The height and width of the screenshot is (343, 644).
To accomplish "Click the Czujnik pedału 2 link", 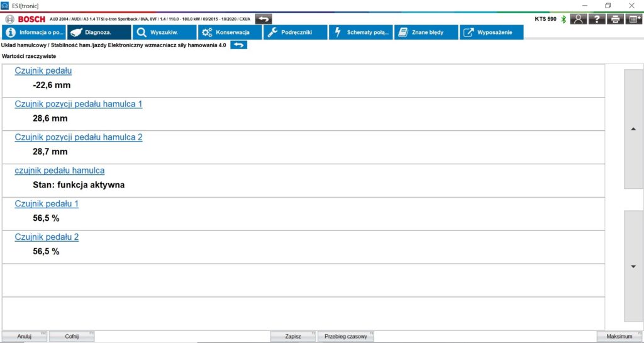I will click(x=47, y=237).
